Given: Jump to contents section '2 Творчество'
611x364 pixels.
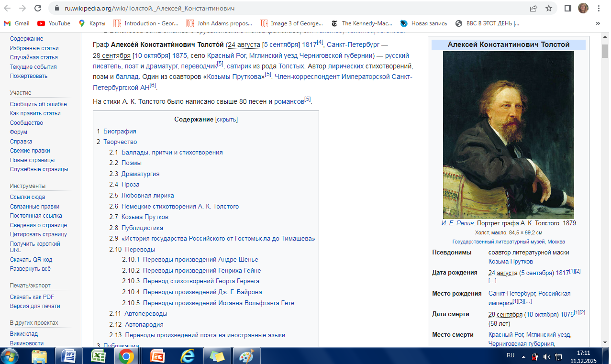Looking at the screenshot, I should click(117, 142).
